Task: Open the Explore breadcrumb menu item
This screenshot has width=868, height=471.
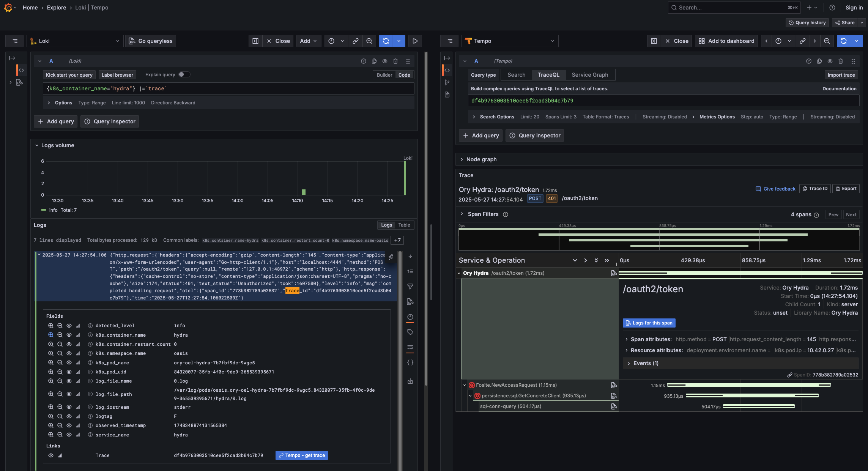Action: tap(57, 8)
